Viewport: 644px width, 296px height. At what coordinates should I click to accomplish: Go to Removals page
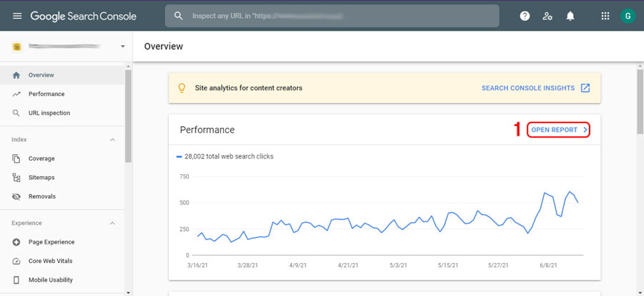62,196
